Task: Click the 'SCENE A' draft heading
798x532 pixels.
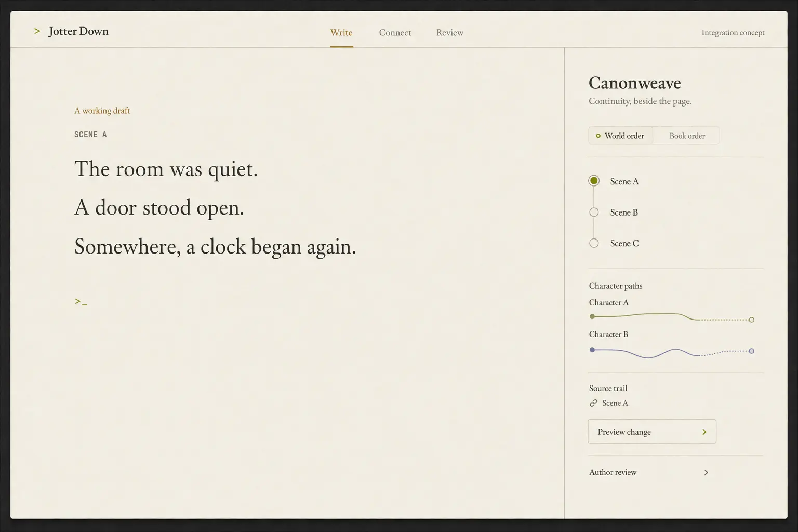Action: [x=90, y=135]
